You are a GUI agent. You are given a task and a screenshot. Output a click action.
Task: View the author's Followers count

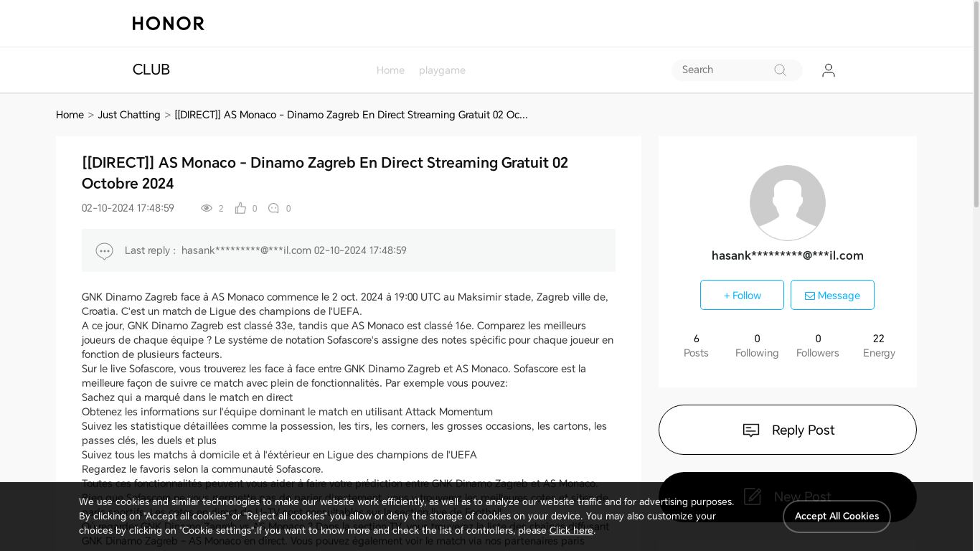818,346
